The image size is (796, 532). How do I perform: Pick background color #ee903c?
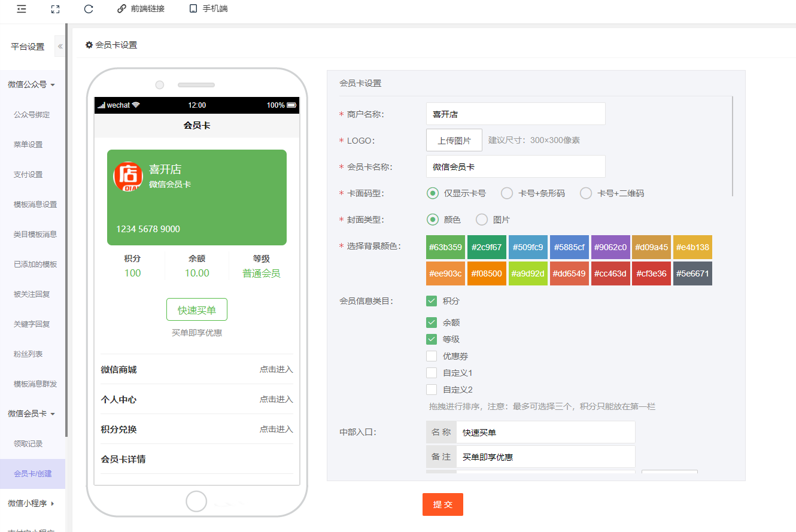click(x=445, y=273)
